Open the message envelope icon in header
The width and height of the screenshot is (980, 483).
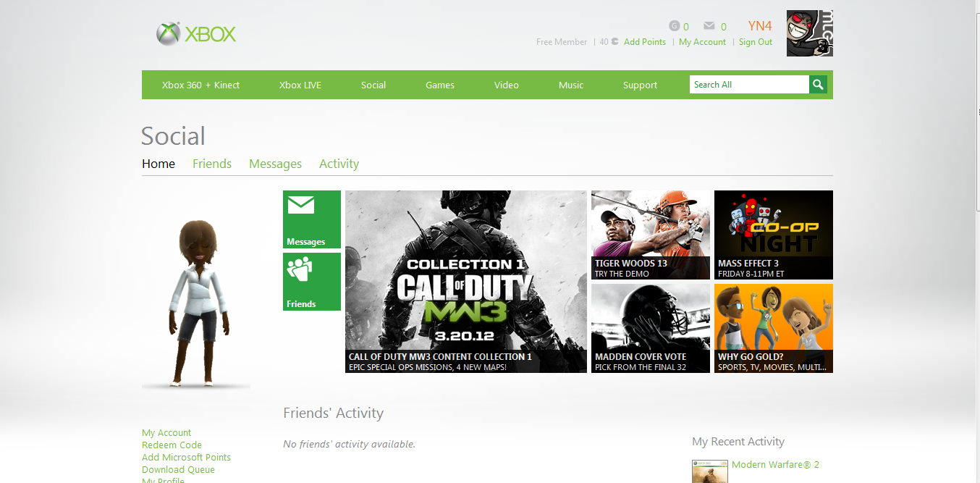710,26
